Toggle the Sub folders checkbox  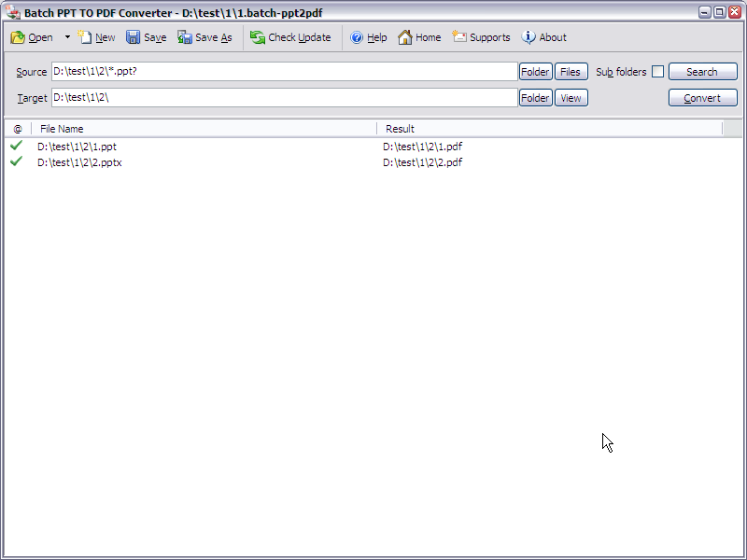[657, 72]
